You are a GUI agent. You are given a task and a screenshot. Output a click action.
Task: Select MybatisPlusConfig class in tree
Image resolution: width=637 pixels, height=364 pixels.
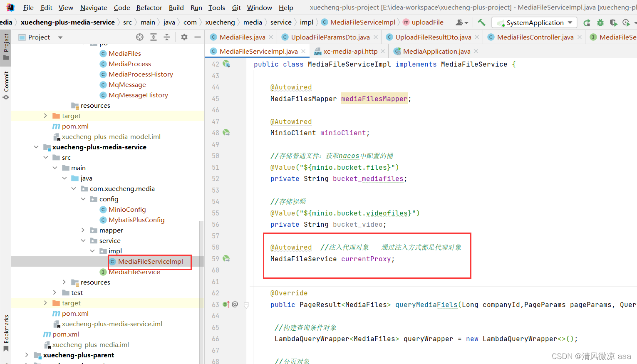[136, 220]
